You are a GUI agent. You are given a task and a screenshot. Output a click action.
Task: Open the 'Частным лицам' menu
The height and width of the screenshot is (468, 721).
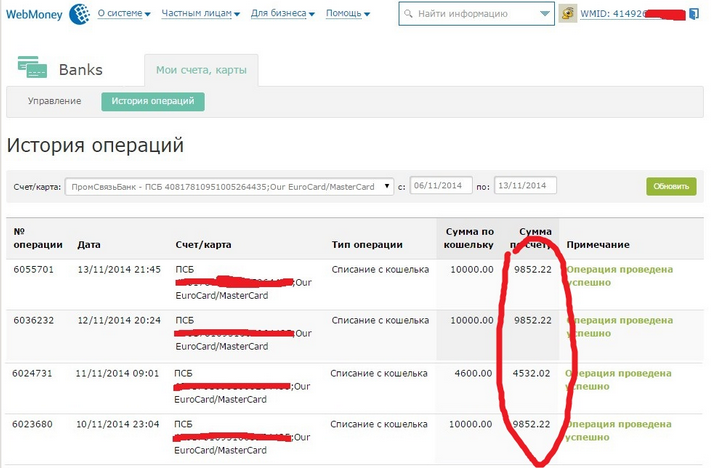click(201, 15)
